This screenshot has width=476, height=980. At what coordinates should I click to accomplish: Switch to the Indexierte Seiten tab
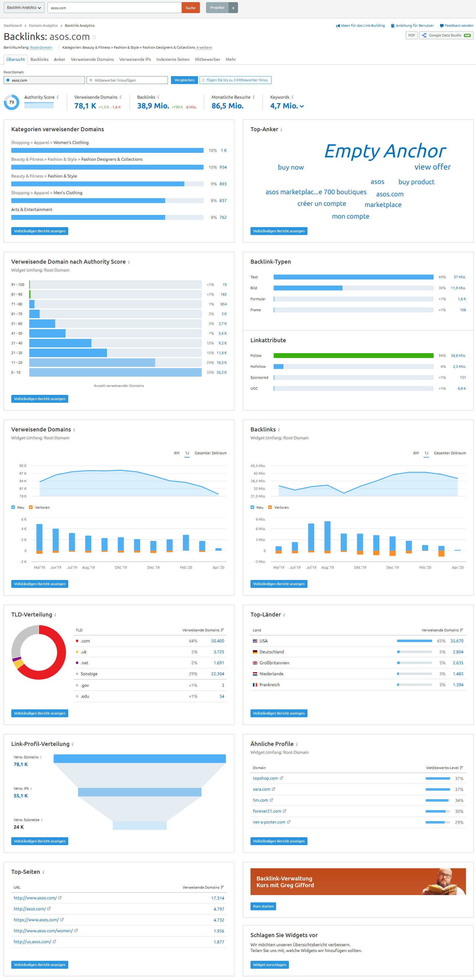pos(173,59)
